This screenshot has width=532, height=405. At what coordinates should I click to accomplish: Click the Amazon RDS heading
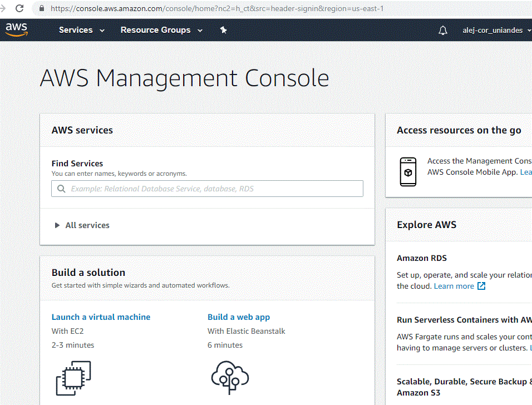(x=422, y=258)
